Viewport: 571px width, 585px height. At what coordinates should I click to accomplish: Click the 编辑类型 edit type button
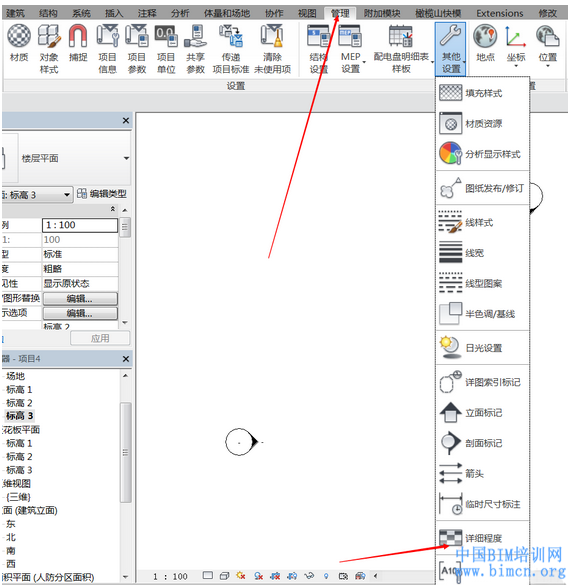[102, 194]
